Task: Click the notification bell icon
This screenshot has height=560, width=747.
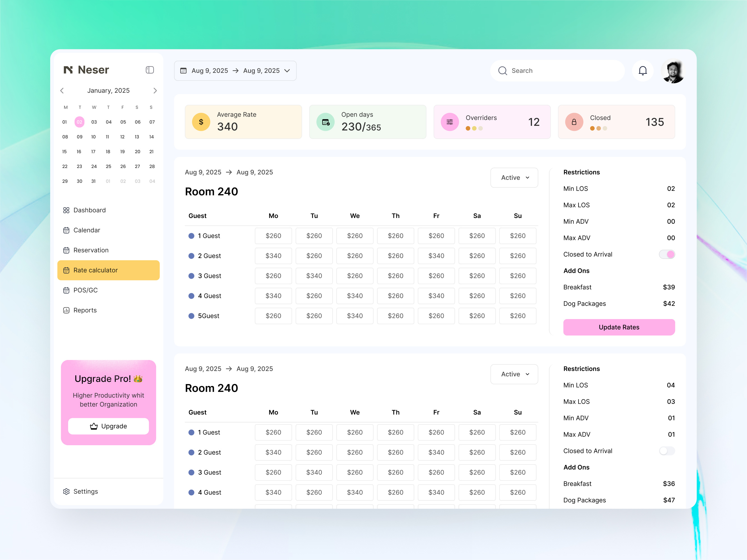Action: 643,71
